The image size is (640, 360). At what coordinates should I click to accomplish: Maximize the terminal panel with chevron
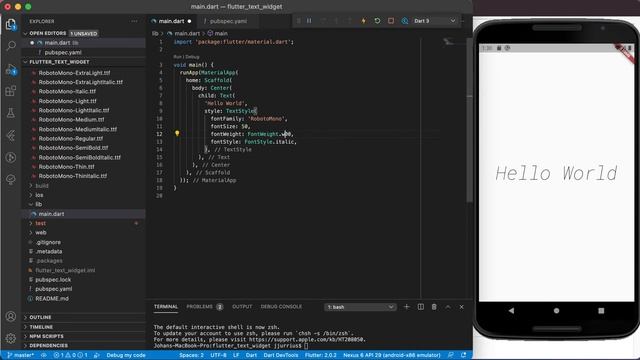pos(448,307)
